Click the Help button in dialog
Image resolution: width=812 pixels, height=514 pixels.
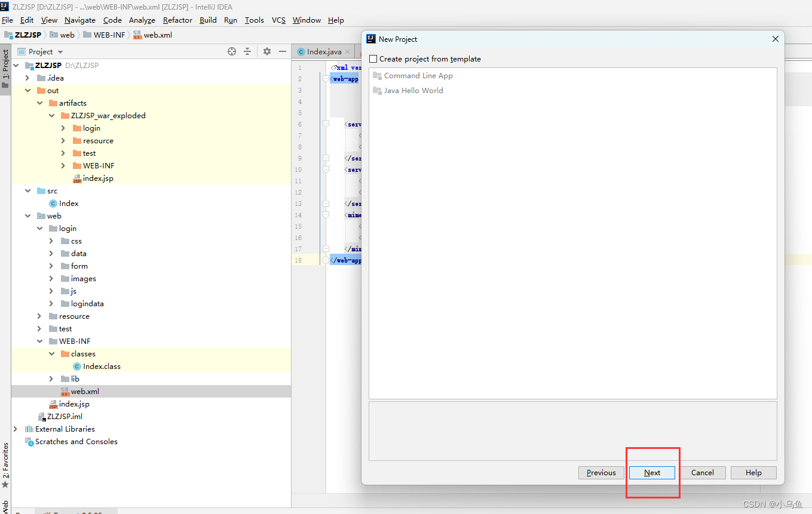pyautogui.click(x=753, y=473)
